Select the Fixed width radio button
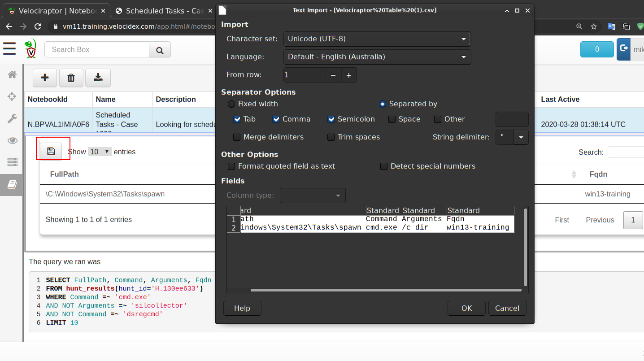The height and width of the screenshot is (361, 644). (231, 104)
